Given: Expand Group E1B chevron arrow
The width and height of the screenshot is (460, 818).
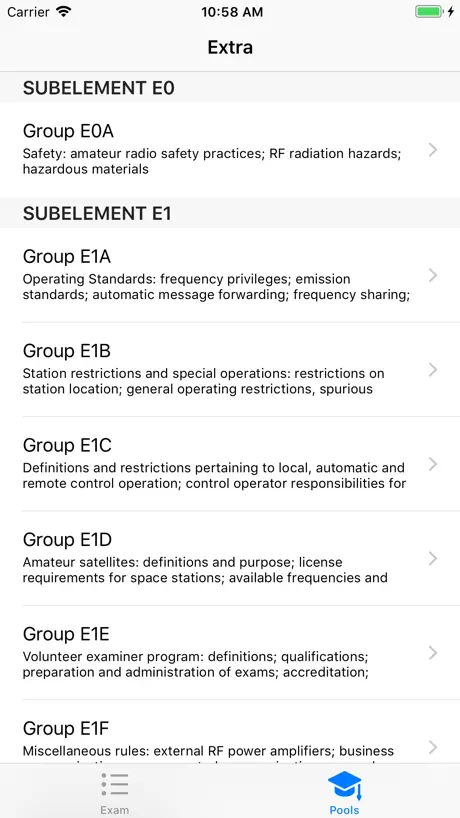Looking at the screenshot, I should pos(433,370).
